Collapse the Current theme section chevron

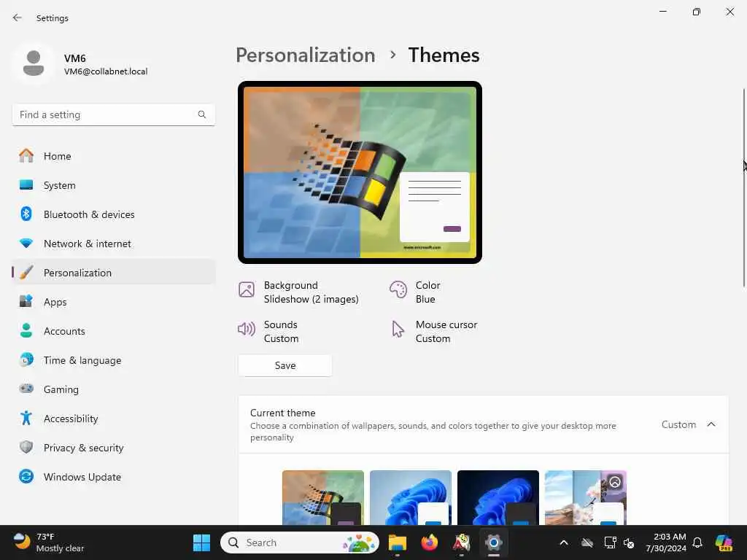pos(711,424)
